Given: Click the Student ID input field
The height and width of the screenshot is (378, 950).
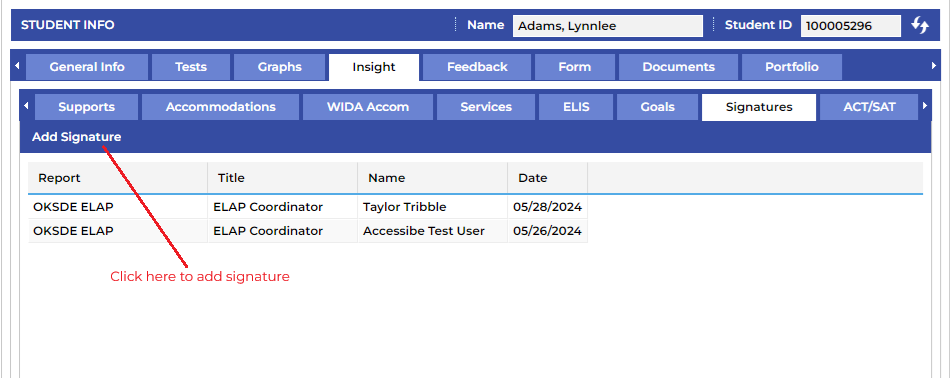Looking at the screenshot, I should coord(851,26).
